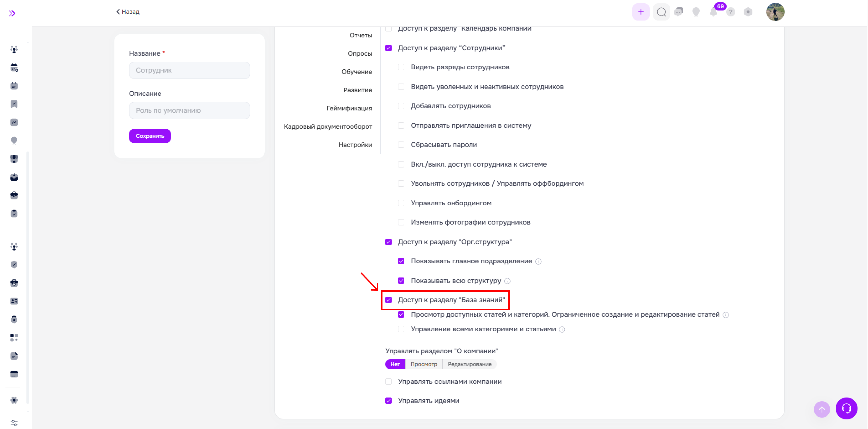Select "Просмотр" for О компании section
Image resolution: width=868 pixels, height=429 pixels.
click(424, 364)
